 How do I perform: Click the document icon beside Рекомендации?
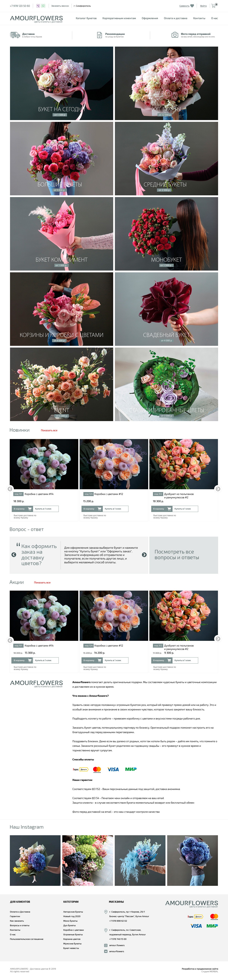click(x=100, y=35)
